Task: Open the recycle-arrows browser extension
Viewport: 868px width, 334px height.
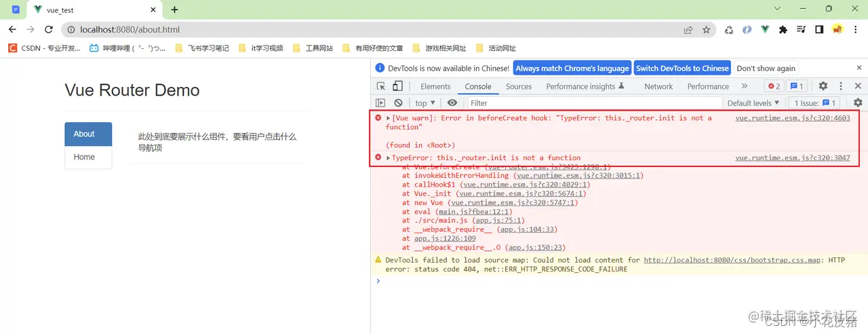Action: [x=729, y=30]
